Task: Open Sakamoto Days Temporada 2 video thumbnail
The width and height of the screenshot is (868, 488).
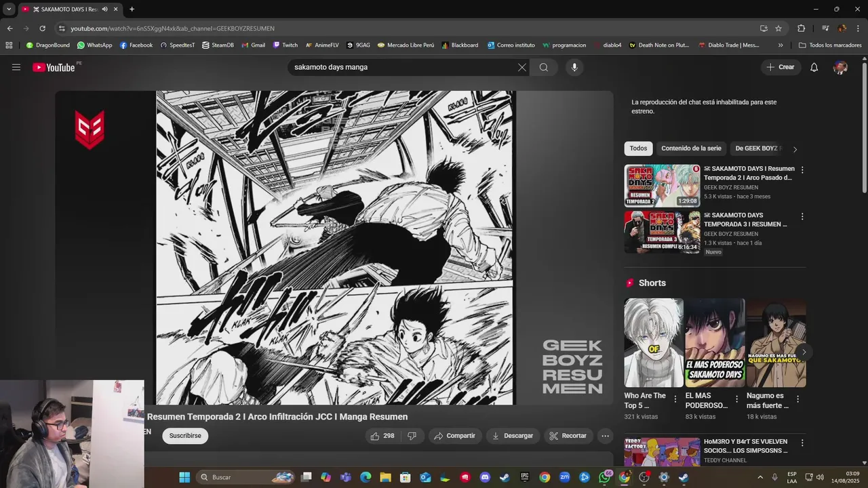Action: pyautogui.click(x=662, y=186)
